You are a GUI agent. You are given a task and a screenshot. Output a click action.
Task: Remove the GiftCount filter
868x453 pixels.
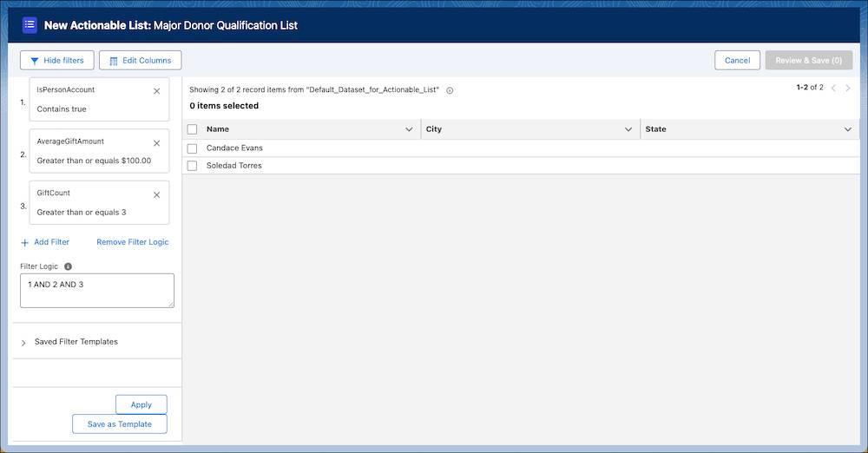point(156,195)
